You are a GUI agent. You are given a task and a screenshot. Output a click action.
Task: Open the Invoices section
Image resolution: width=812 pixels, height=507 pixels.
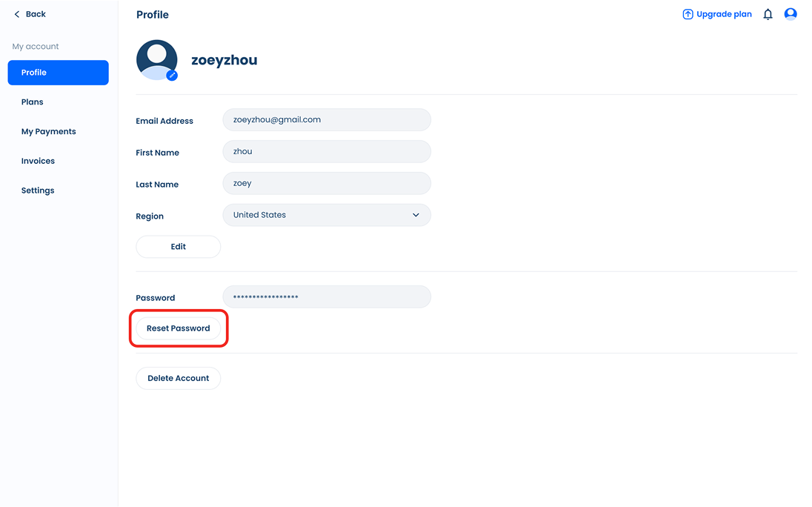click(38, 161)
